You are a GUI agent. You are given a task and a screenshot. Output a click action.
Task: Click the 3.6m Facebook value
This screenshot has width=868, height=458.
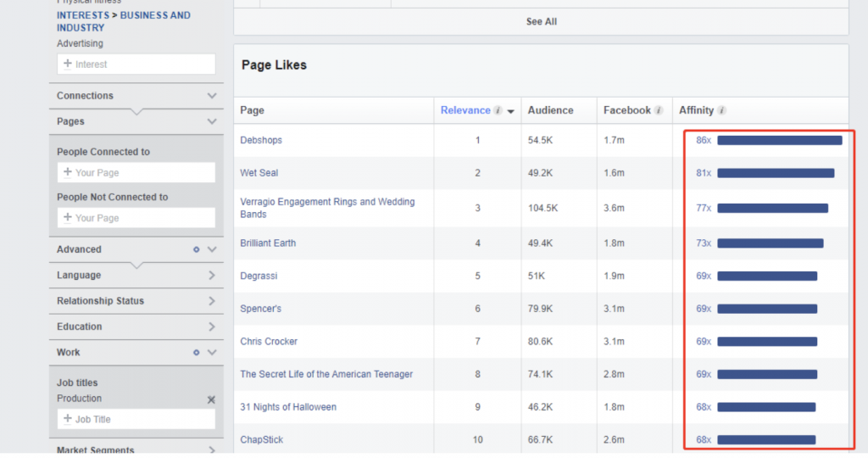pyautogui.click(x=614, y=209)
